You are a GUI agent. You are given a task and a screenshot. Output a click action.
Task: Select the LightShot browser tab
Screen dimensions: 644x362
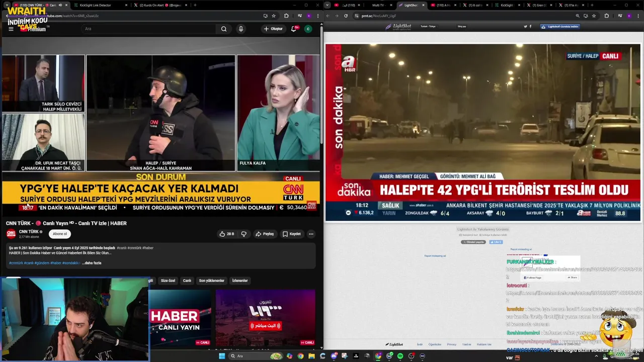pos(411,5)
